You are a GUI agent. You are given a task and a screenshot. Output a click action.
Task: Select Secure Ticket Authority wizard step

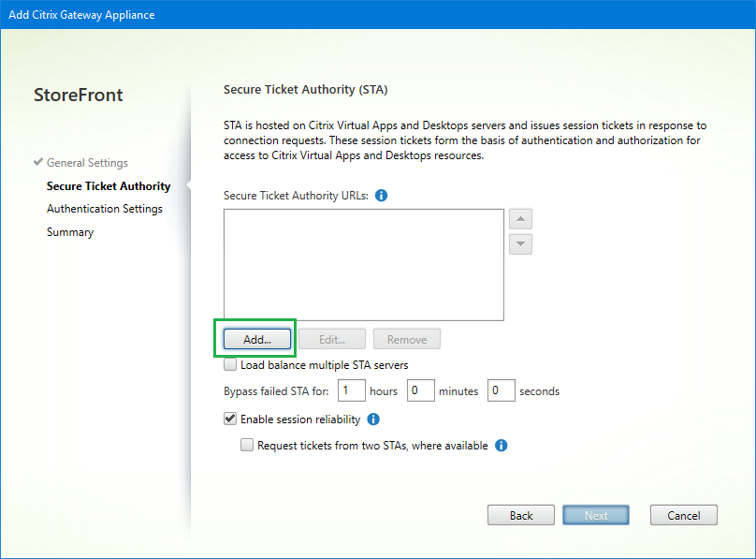point(109,186)
